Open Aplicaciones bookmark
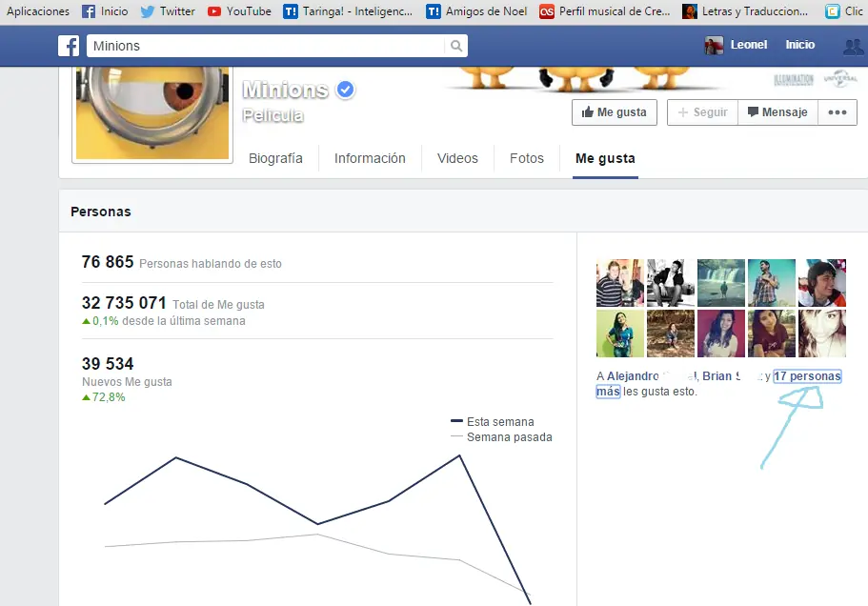Screen dimensions: 868x606 (38, 11)
